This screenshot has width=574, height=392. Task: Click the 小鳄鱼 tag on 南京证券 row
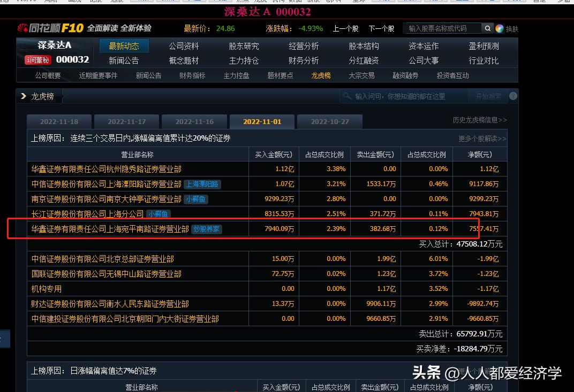click(x=196, y=199)
